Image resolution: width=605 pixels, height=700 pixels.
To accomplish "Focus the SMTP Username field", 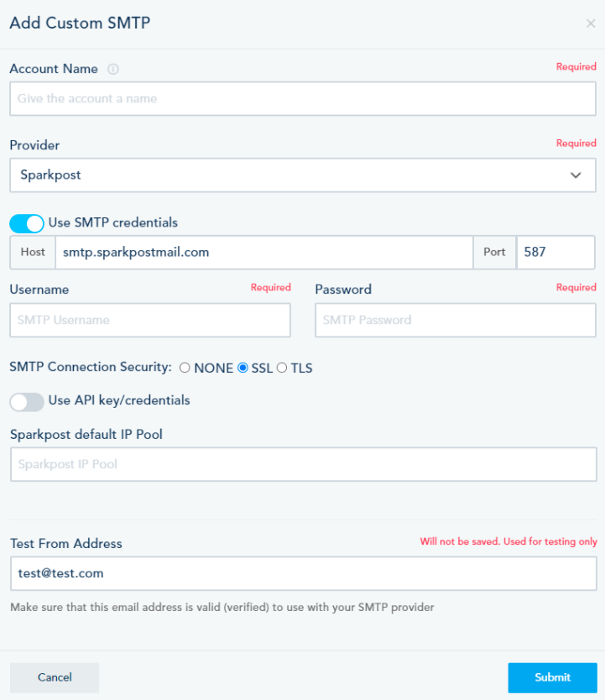I will (x=150, y=320).
